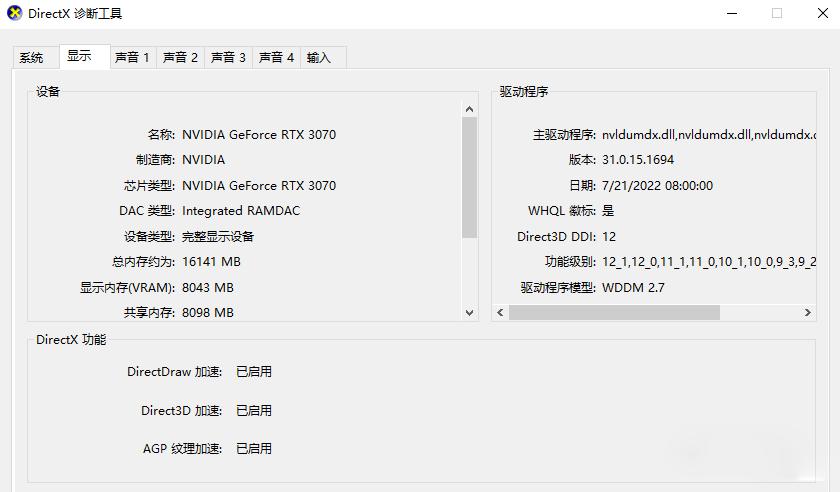The image size is (840, 492).
Task: Go to the 声音 2 tab
Action: (180, 58)
